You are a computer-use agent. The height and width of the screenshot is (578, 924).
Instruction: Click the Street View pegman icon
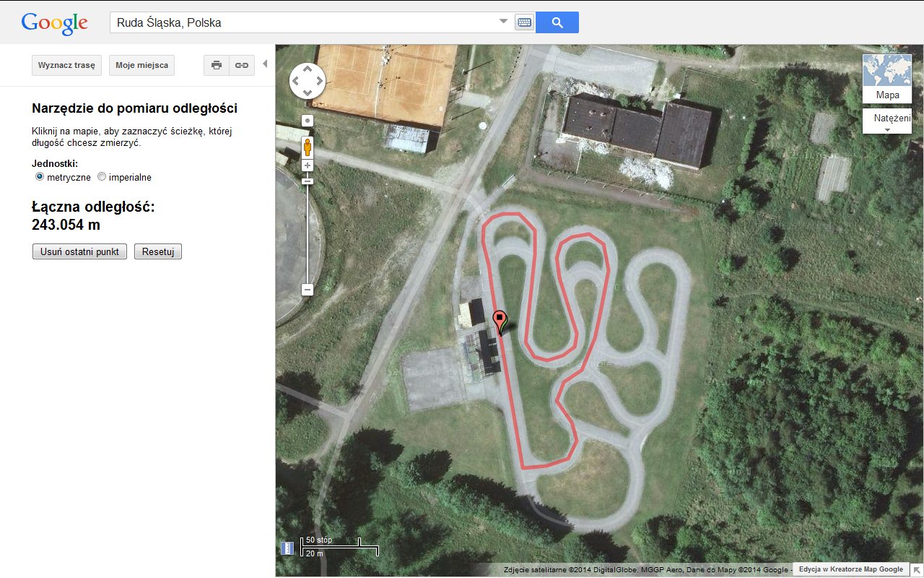308,148
